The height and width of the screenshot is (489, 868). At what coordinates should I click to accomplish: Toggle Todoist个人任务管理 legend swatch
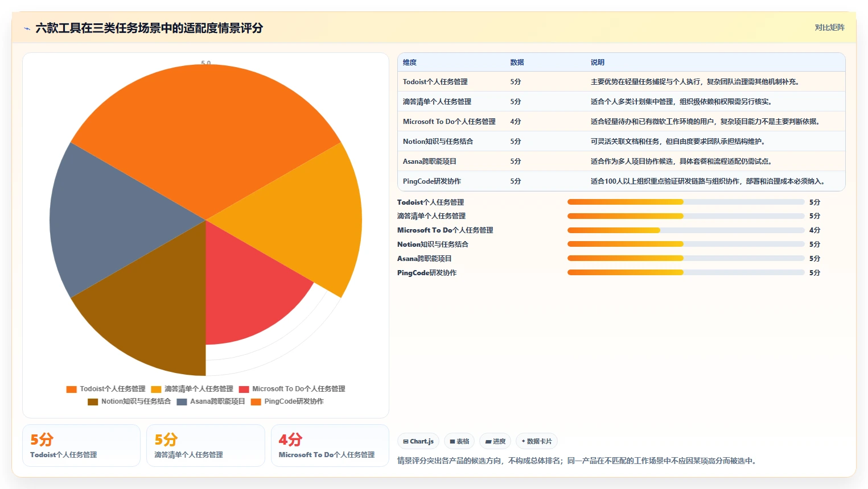click(71, 389)
